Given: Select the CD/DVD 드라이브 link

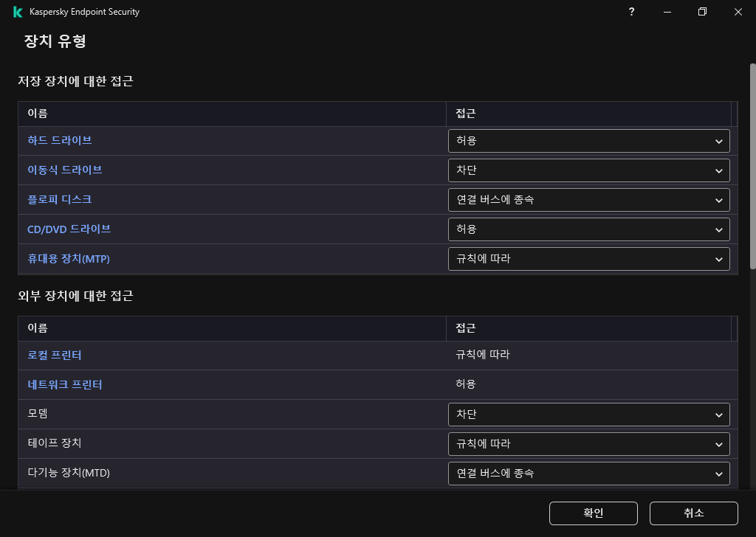Looking at the screenshot, I should tap(69, 229).
